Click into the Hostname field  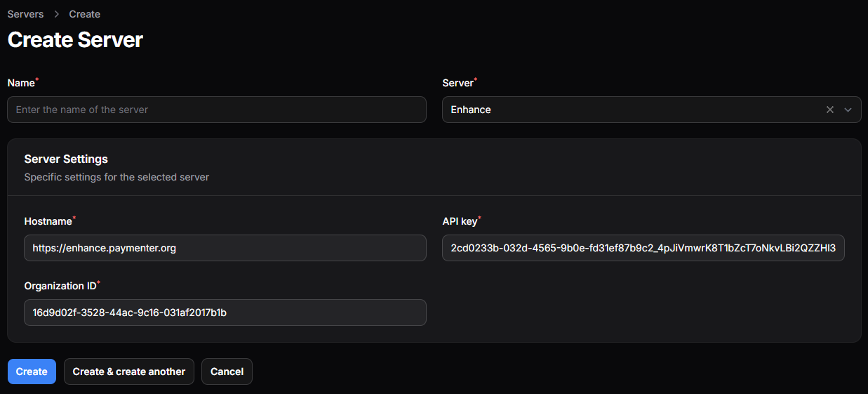(x=225, y=248)
